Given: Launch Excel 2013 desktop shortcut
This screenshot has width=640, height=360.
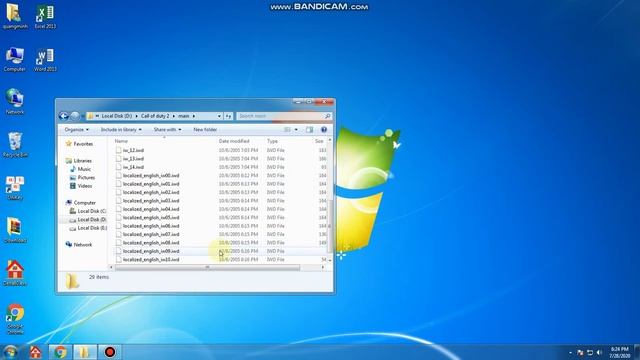Looking at the screenshot, I should [x=45, y=16].
